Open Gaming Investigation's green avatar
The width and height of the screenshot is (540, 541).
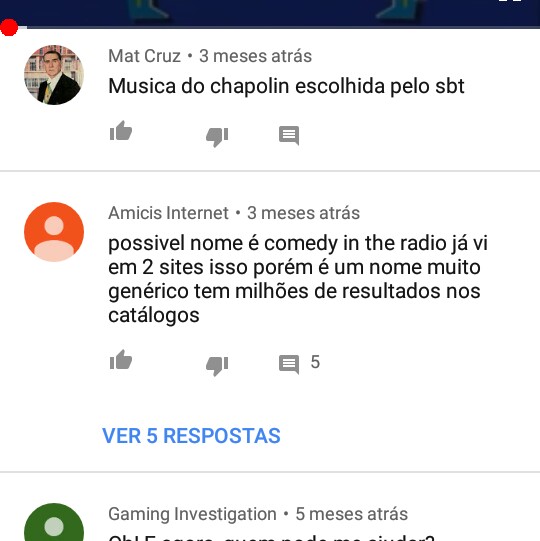pos(54,522)
